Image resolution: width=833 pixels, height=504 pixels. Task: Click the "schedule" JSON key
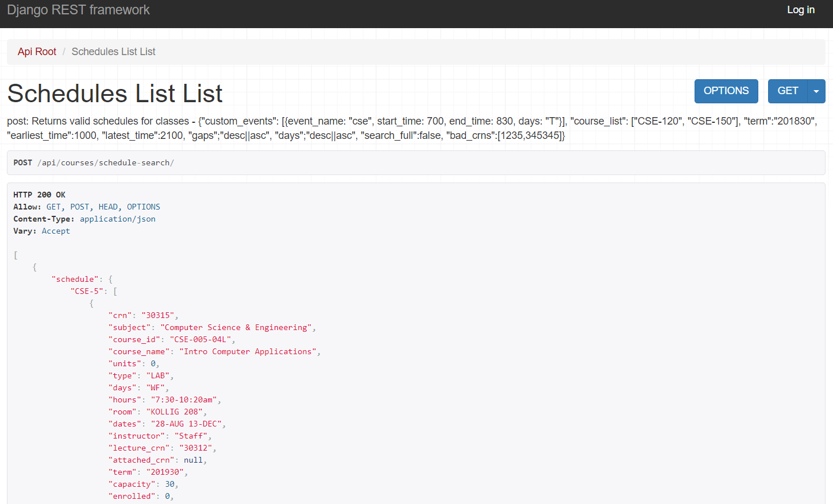point(75,280)
